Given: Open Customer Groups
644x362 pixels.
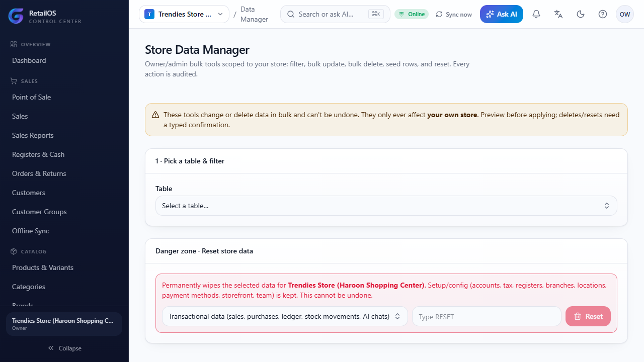Looking at the screenshot, I should [64, 212].
